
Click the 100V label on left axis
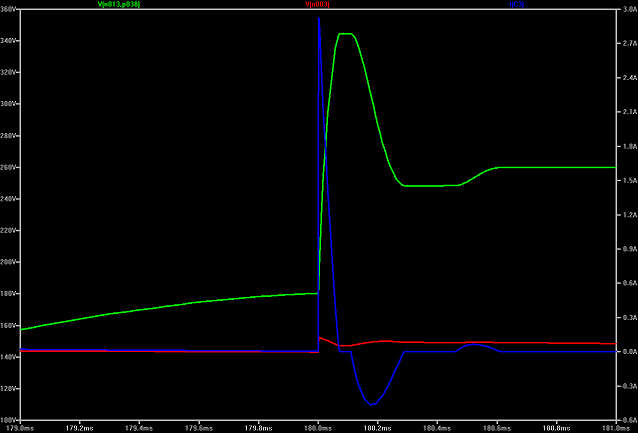point(9,420)
